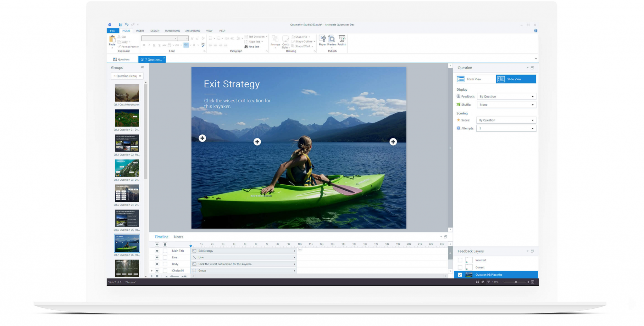The height and width of the screenshot is (326, 644).
Task: Expand the Attempts dropdown
Action: click(x=506, y=128)
